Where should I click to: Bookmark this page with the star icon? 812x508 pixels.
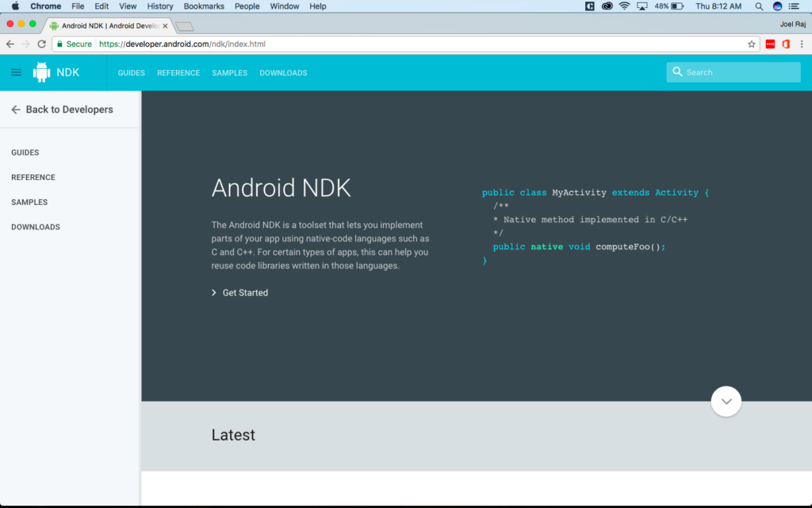[752, 44]
